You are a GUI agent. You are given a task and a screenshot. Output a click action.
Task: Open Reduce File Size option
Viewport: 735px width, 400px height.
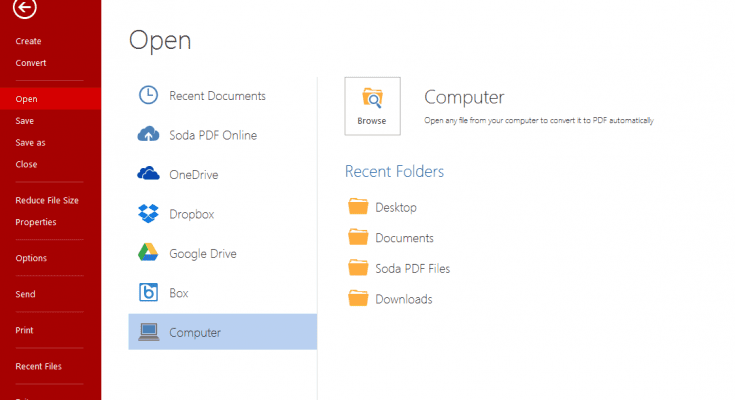pos(47,200)
